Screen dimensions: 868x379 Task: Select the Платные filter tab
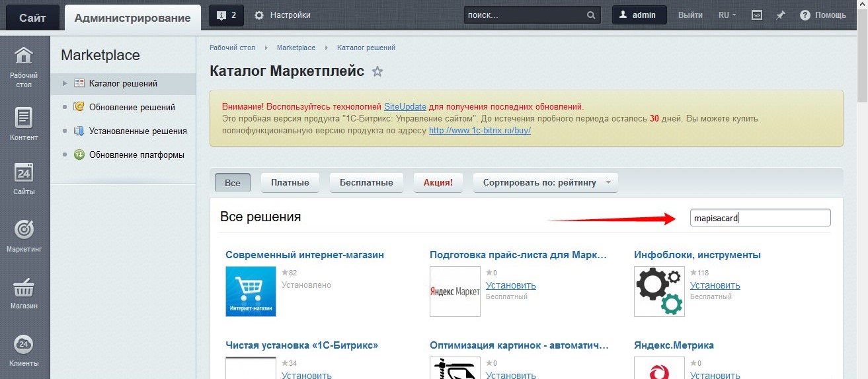click(x=290, y=183)
